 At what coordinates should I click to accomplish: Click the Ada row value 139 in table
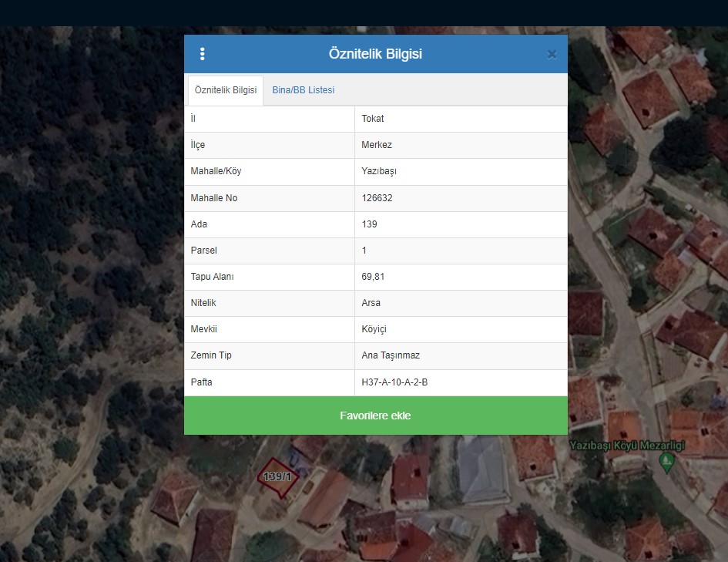(370, 224)
